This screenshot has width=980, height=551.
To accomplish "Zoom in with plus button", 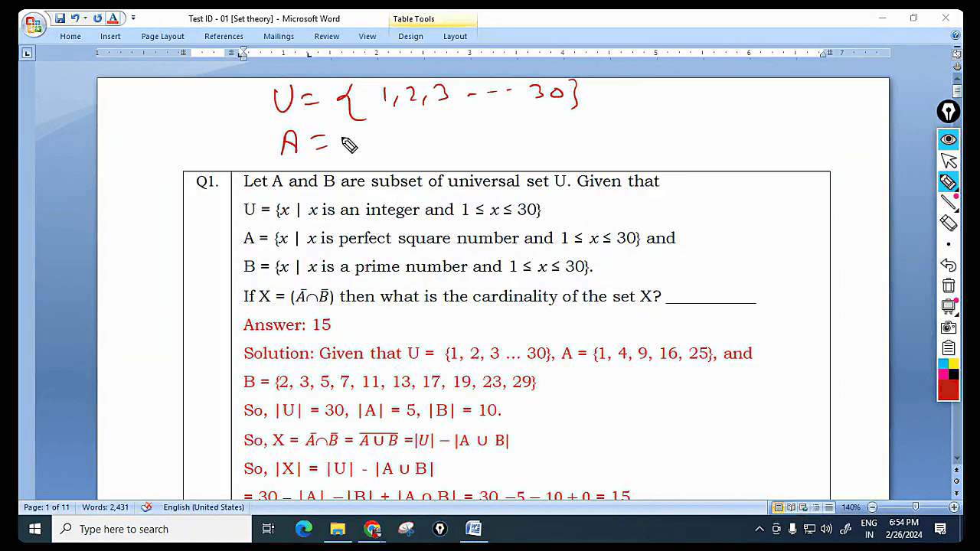I will (x=954, y=507).
